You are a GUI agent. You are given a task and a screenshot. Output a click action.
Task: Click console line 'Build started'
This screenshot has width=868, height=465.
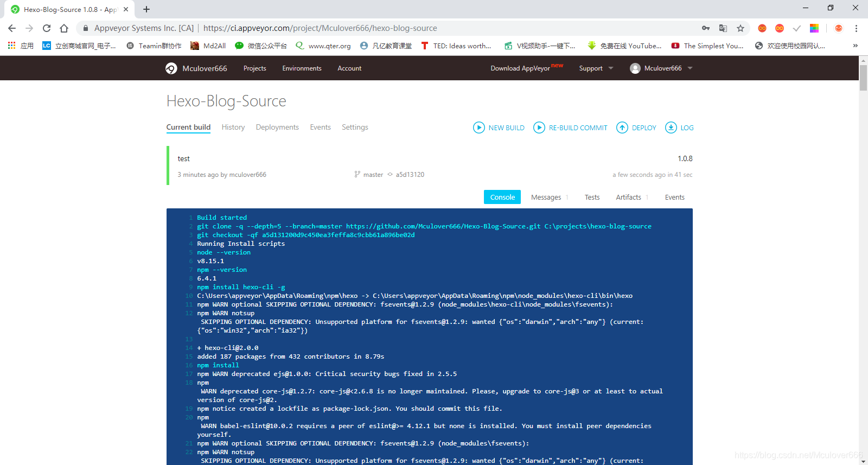pyautogui.click(x=222, y=218)
